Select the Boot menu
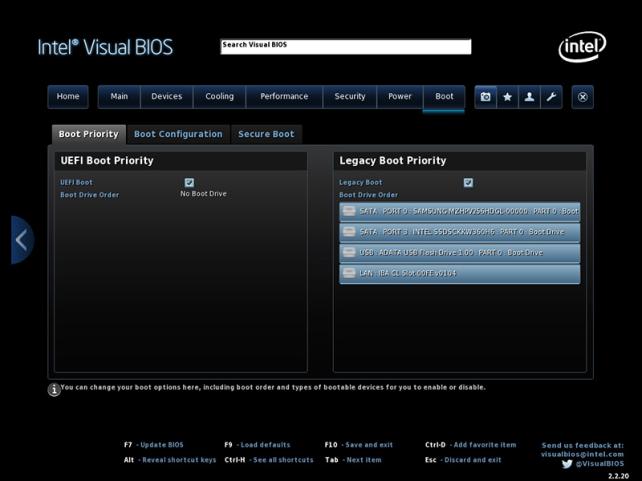The width and height of the screenshot is (642, 481). 444,97
